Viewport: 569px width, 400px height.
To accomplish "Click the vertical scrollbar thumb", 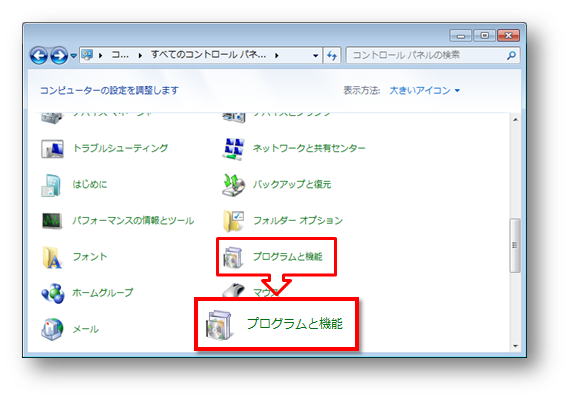I will [x=515, y=245].
